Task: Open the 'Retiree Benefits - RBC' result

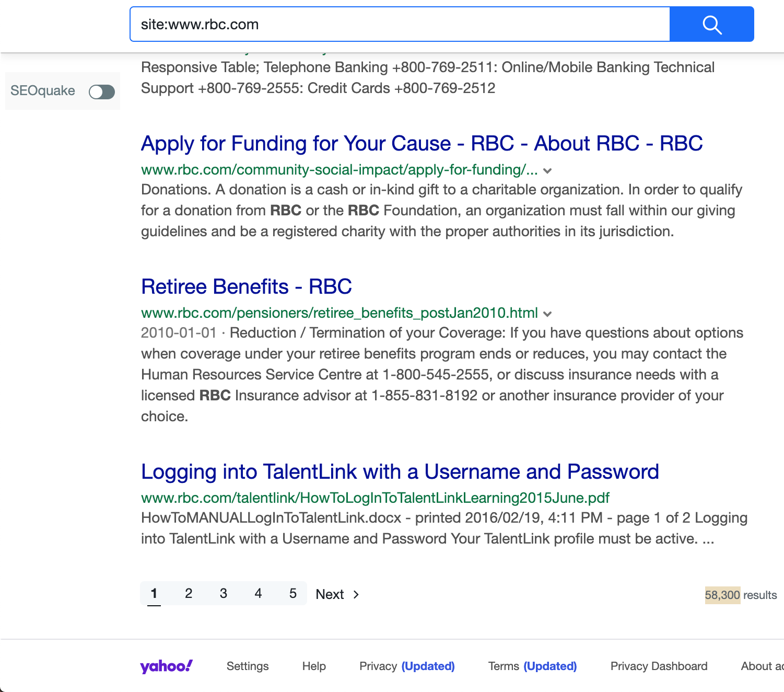Action: click(247, 286)
